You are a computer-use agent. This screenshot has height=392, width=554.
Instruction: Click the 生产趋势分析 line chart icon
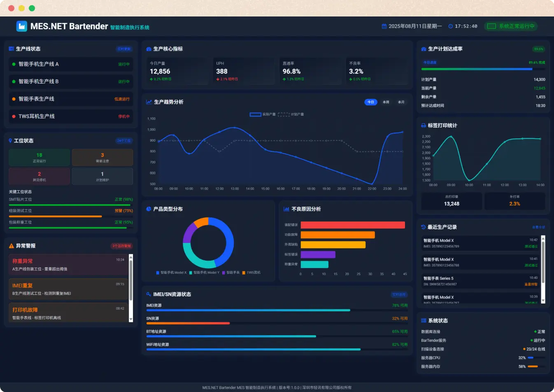[x=149, y=102]
